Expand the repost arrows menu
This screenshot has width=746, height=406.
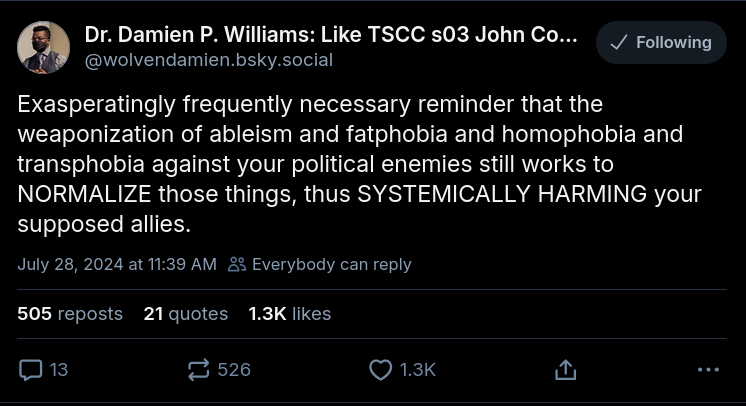tap(198, 370)
